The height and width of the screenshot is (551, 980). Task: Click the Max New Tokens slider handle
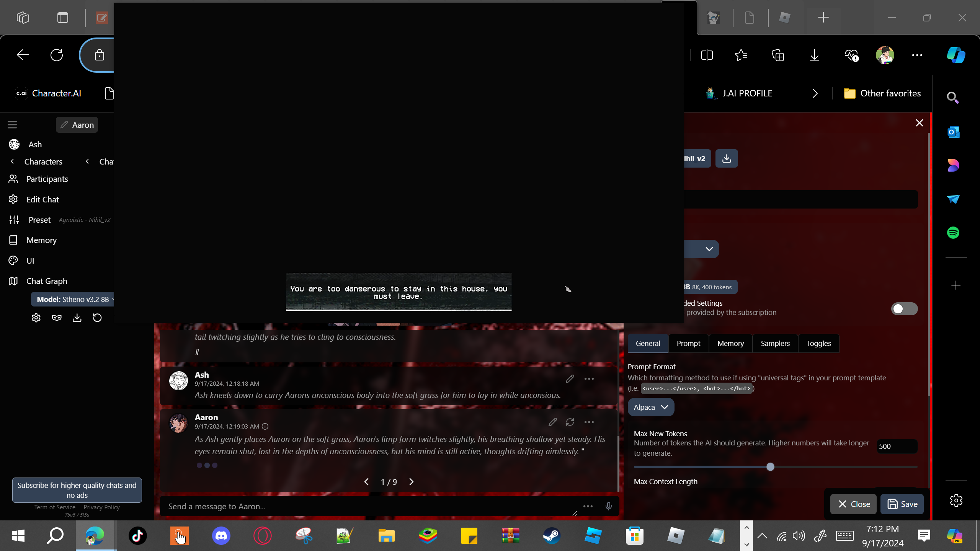pyautogui.click(x=770, y=467)
